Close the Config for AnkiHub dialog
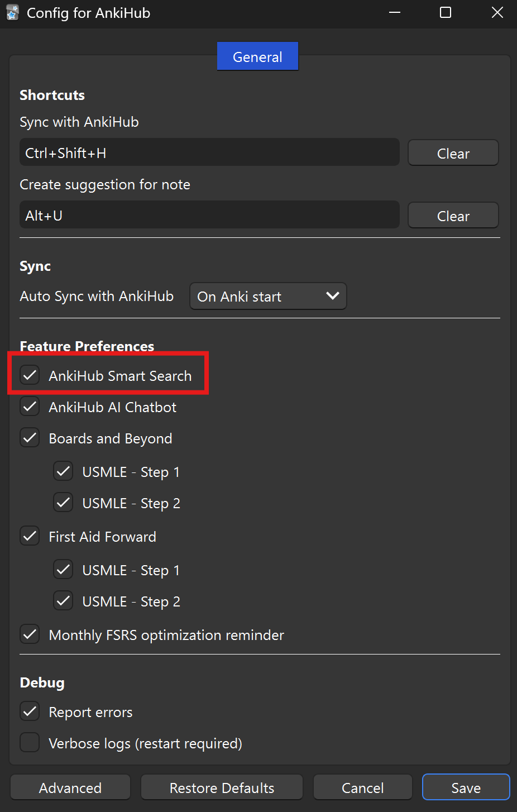Viewport: 517px width, 812px height. (x=497, y=13)
